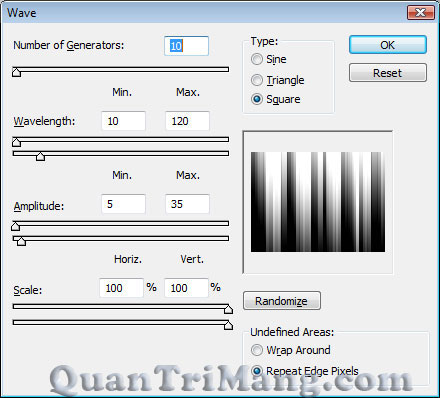This screenshot has width=440, height=398.
Task: Click the Randomize button
Action: tap(282, 301)
